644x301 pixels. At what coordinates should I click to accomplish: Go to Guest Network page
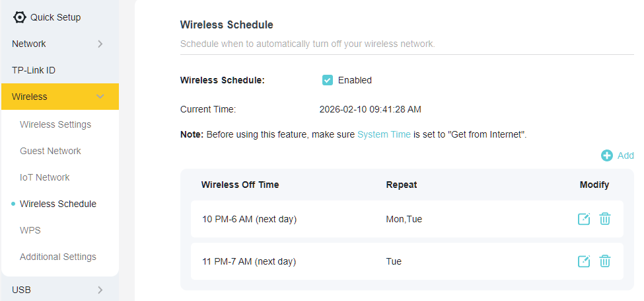click(50, 151)
